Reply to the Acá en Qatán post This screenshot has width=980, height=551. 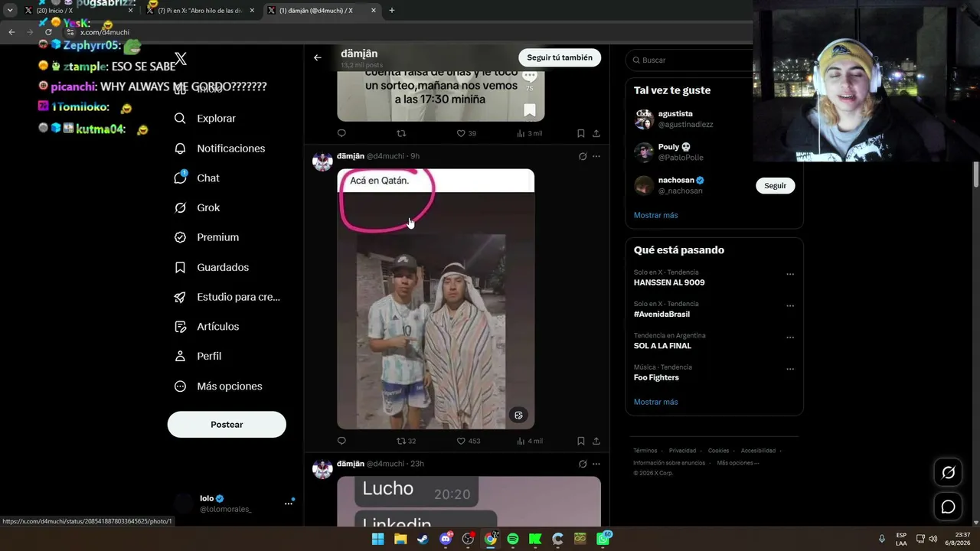pyautogui.click(x=341, y=441)
